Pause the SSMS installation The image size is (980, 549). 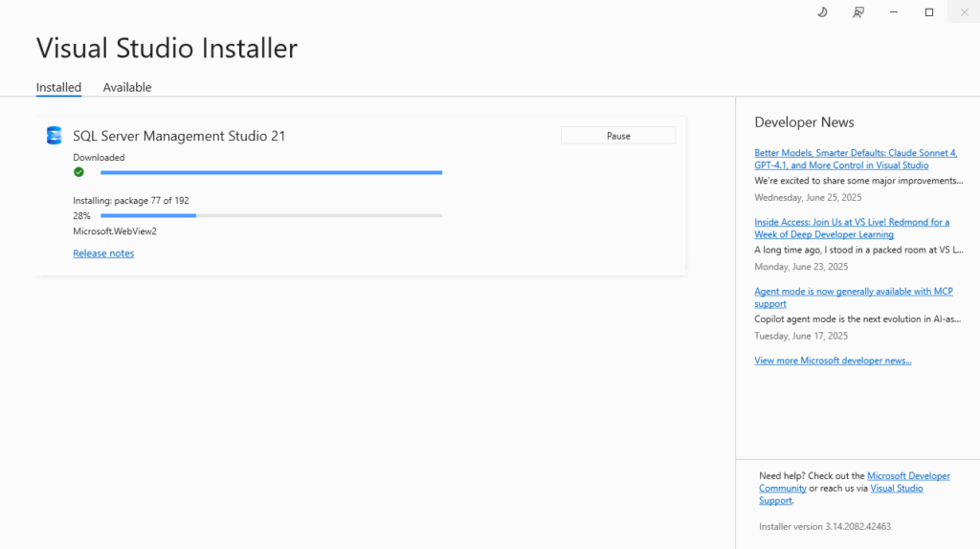pos(618,136)
